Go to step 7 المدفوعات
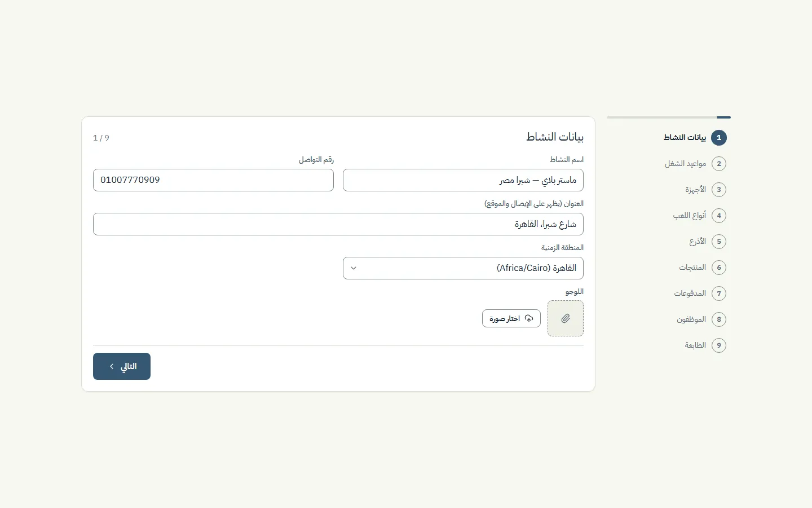 coord(700,294)
